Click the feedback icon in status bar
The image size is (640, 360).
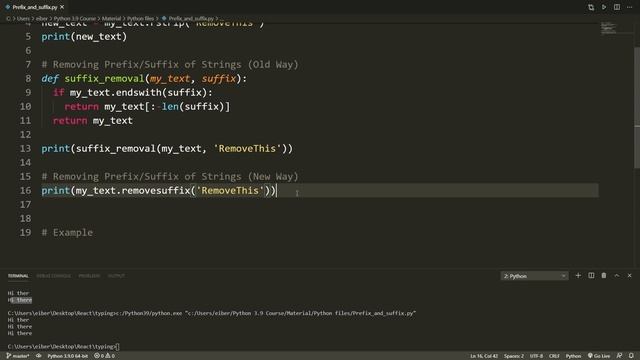pyautogui.click(x=619, y=356)
